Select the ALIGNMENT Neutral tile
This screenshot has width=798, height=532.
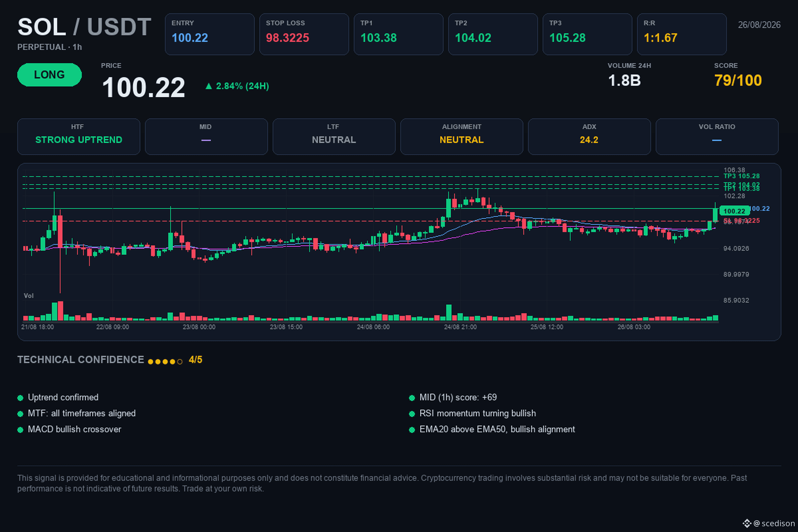[x=462, y=137]
